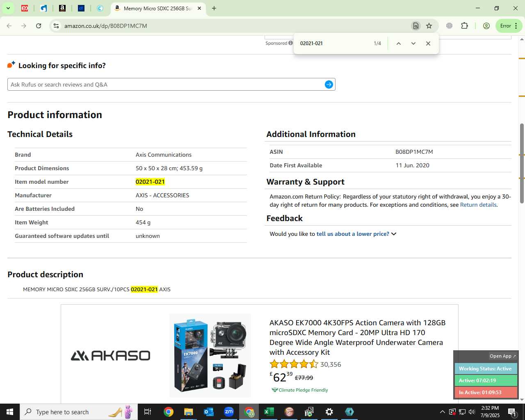This screenshot has width=525, height=420.
Task: Click the Climate Pledge Friendly badge
Action: click(300, 390)
